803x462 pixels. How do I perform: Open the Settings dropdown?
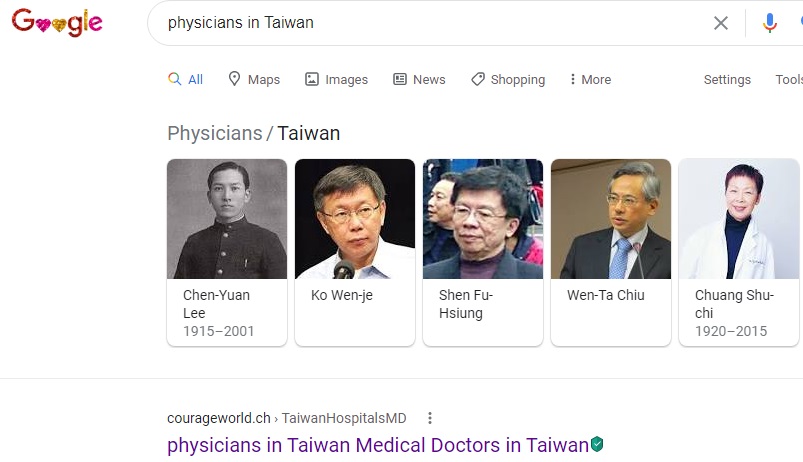coord(727,79)
